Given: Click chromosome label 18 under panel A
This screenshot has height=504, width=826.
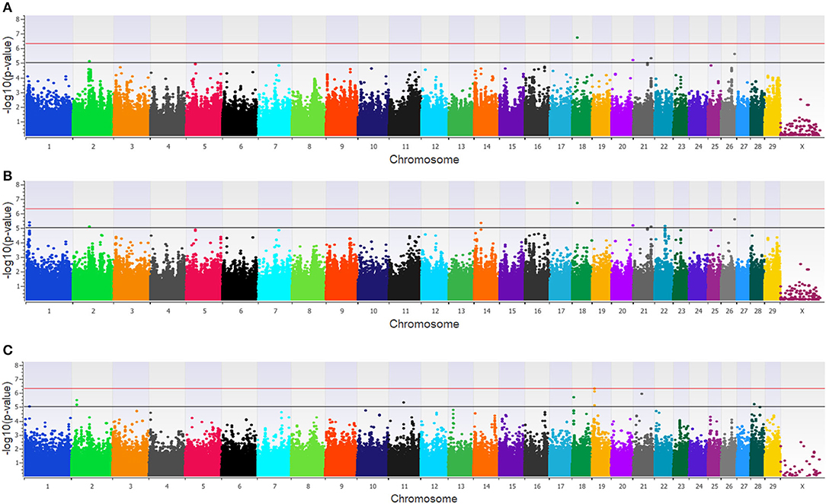Looking at the screenshot, I should pyautogui.click(x=582, y=147).
